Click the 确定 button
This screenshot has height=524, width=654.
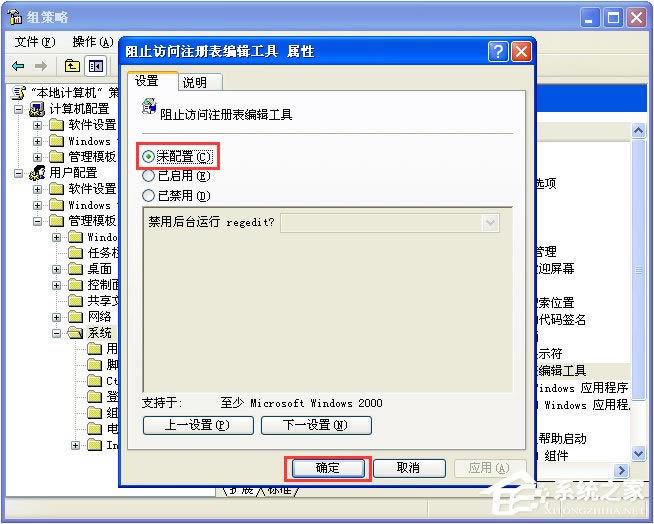tap(328, 468)
